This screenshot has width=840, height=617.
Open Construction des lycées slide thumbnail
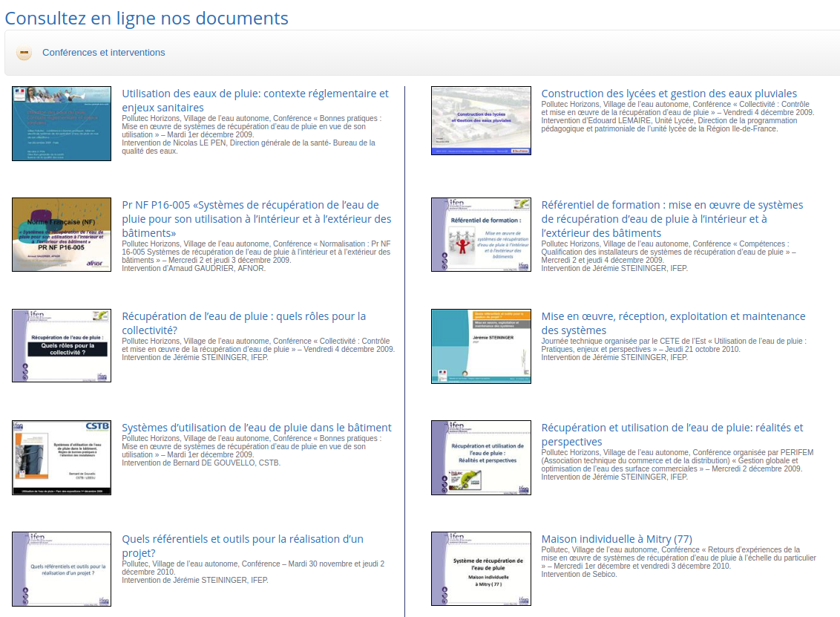click(x=481, y=120)
